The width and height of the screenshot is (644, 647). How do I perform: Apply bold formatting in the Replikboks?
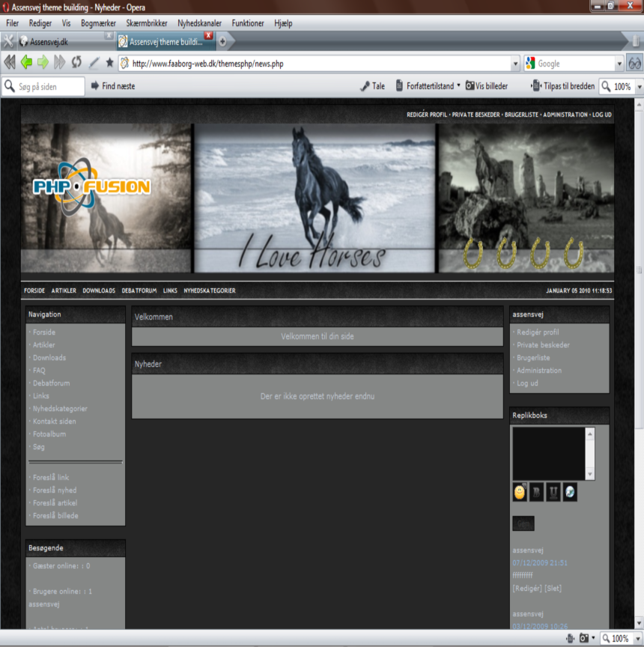(536, 492)
